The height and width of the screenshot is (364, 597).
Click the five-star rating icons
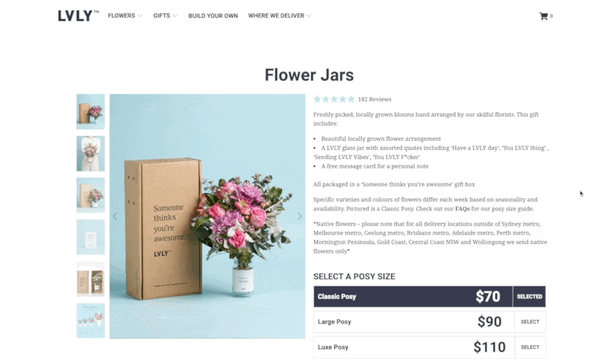[x=334, y=99]
